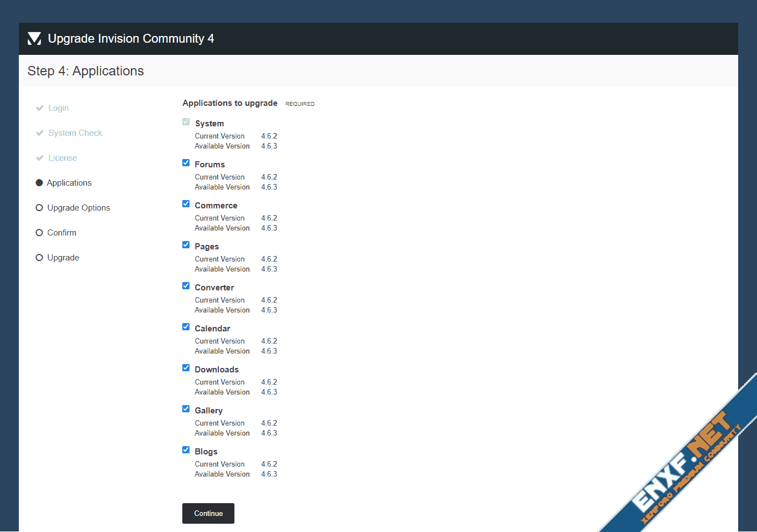Click the filled circle beside Applications step
The image size is (757, 532).
[x=39, y=183]
